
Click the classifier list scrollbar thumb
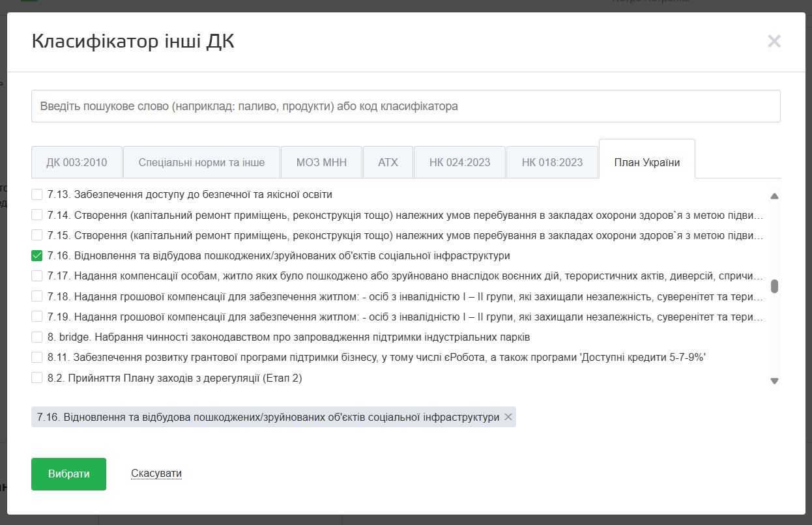click(x=774, y=287)
